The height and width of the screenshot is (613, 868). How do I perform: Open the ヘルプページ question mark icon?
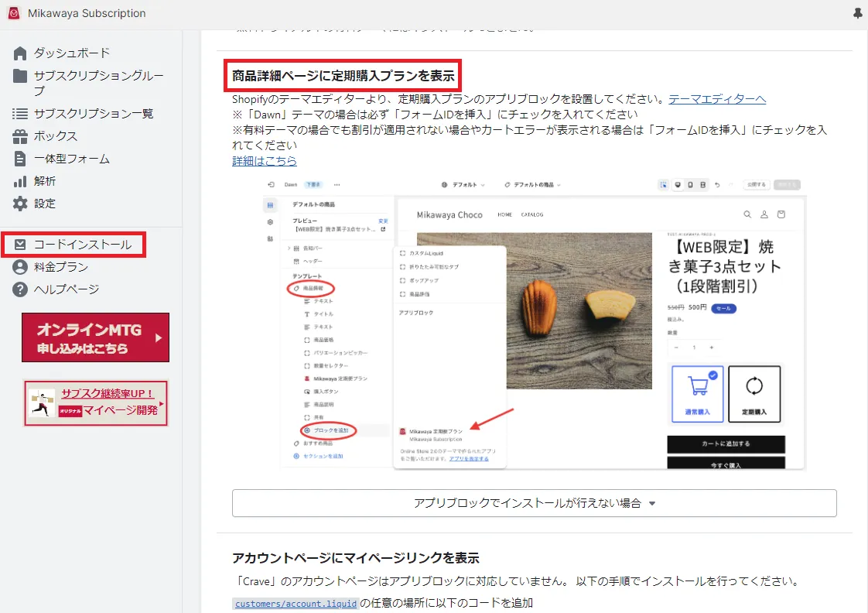pos(20,289)
